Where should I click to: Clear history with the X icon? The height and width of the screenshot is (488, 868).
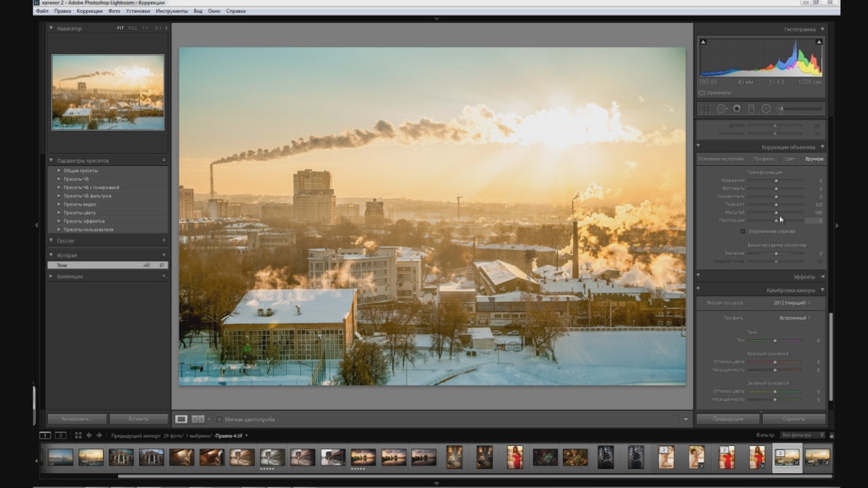(x=163, y=256)
